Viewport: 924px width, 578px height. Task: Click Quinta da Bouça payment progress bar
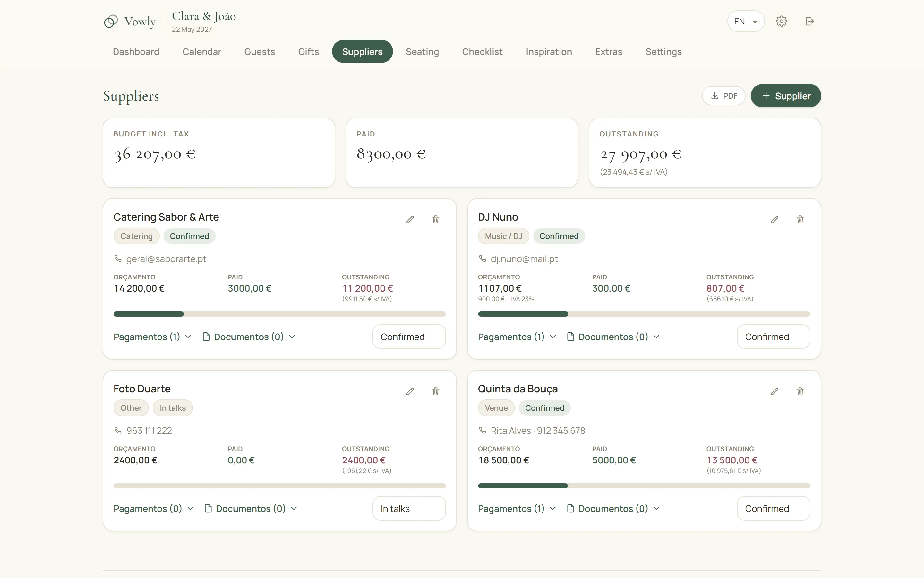click(x=644, y=486)
